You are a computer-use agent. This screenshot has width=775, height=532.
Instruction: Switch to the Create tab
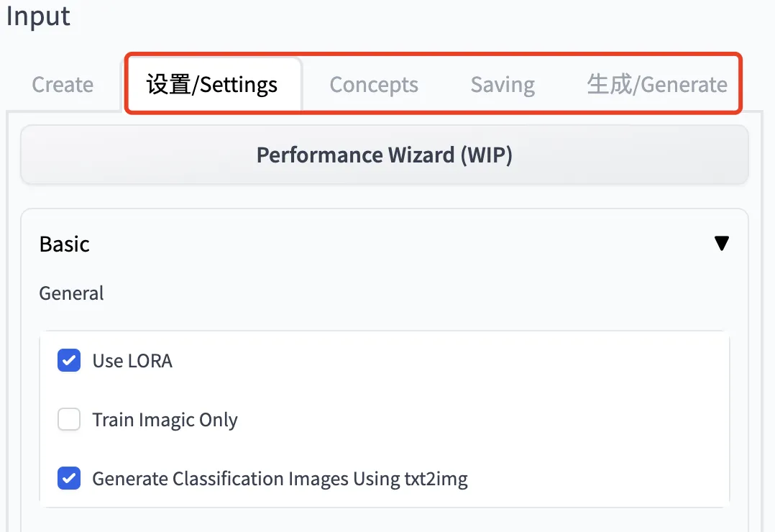(63, 85)
